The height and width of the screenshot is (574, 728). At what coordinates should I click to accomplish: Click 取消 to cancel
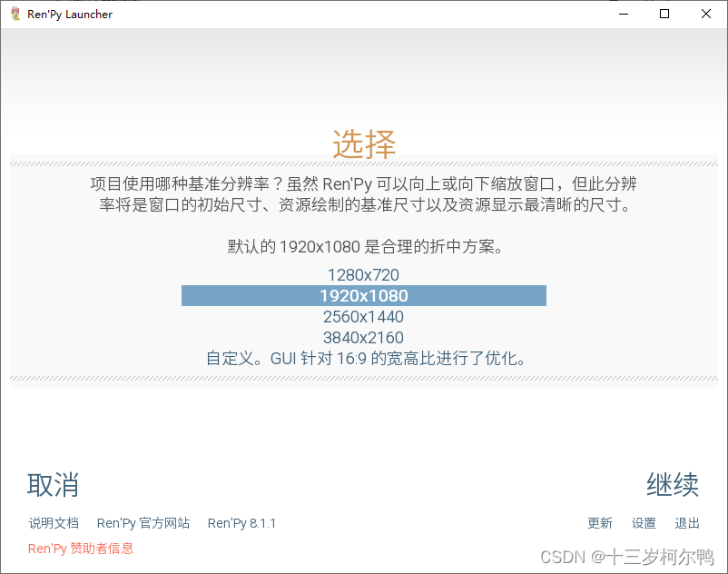(x=53, y=485)
